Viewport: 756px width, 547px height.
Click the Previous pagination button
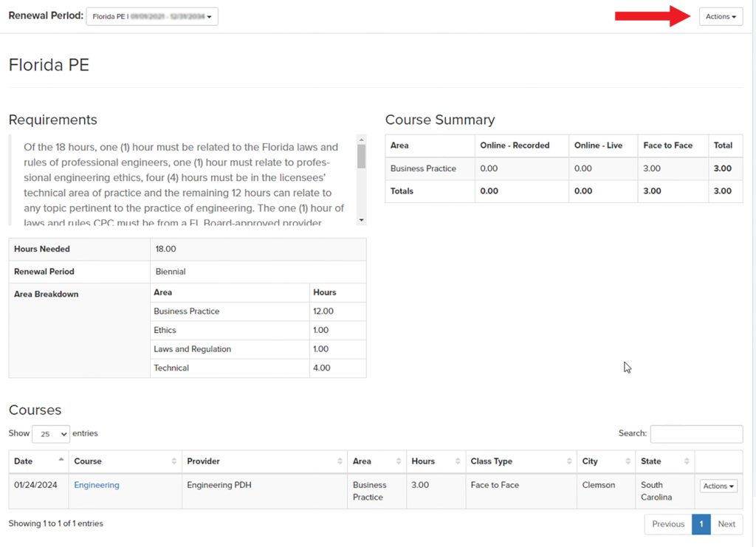pos(667,524)
